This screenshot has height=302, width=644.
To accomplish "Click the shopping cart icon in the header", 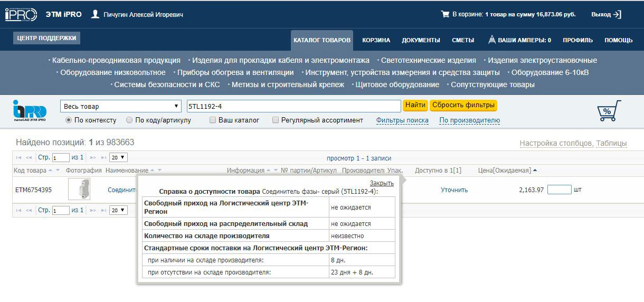I will (x=445, y=14).
